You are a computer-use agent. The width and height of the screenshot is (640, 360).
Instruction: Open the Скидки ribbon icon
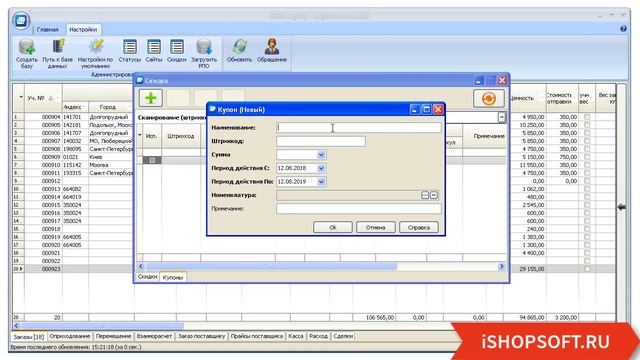click(177, 51)
